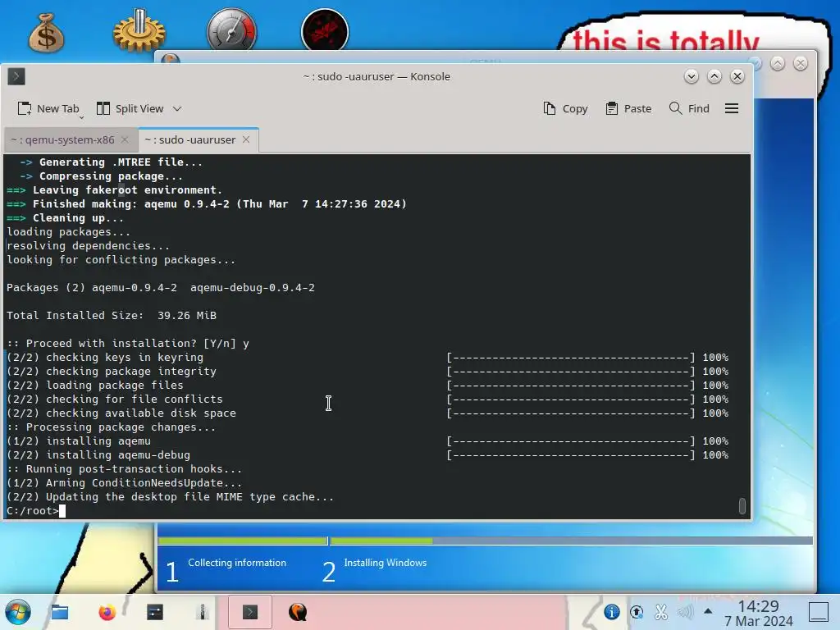Open Find in Konsole
The width and height of the screenshot is (840, 630).
coord(689,109)
